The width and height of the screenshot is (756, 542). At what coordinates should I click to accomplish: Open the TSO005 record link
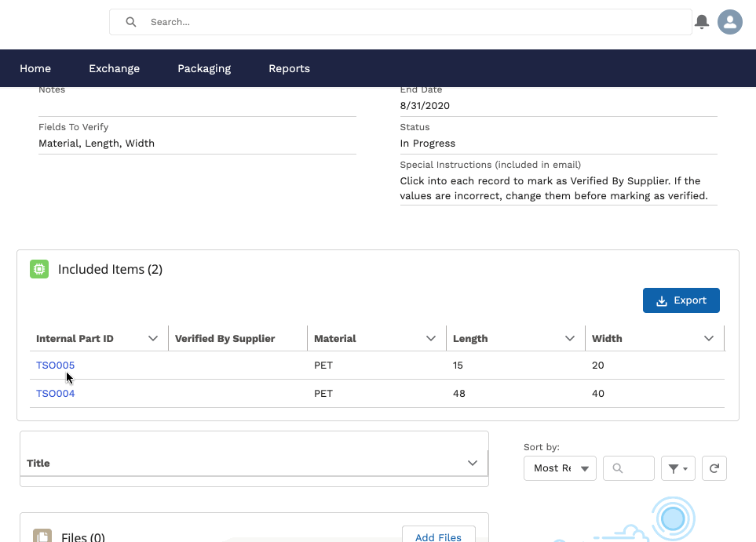click(x=56, y=366)
